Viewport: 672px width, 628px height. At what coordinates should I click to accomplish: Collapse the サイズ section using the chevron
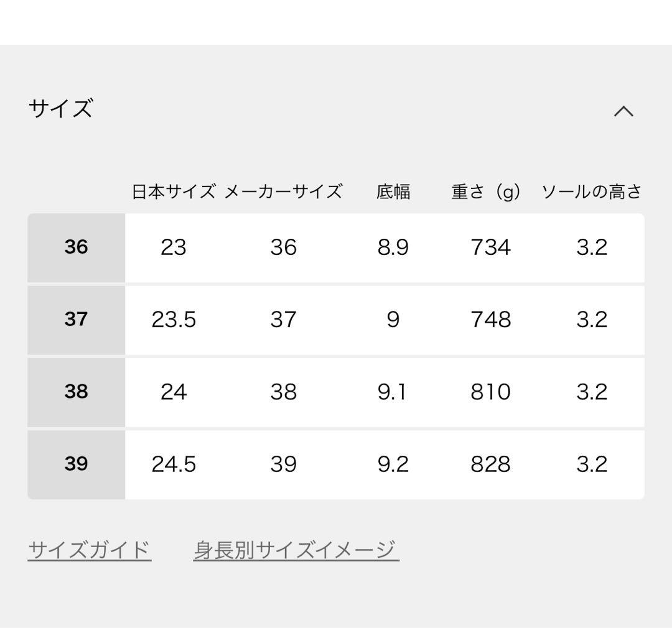click(625, 111)
